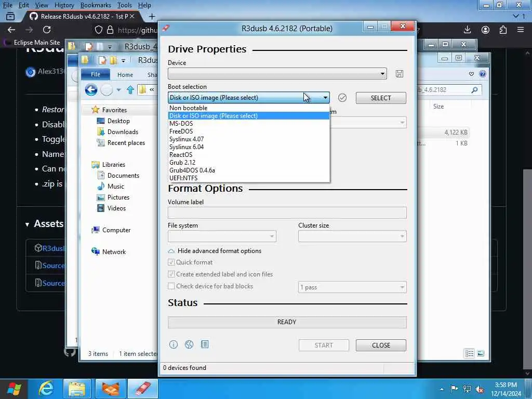The width and height of the screenshot is (532, 399).
Task: Switch Explorer to details view icon
Action: pyautogui.click(x=469, y=354)
